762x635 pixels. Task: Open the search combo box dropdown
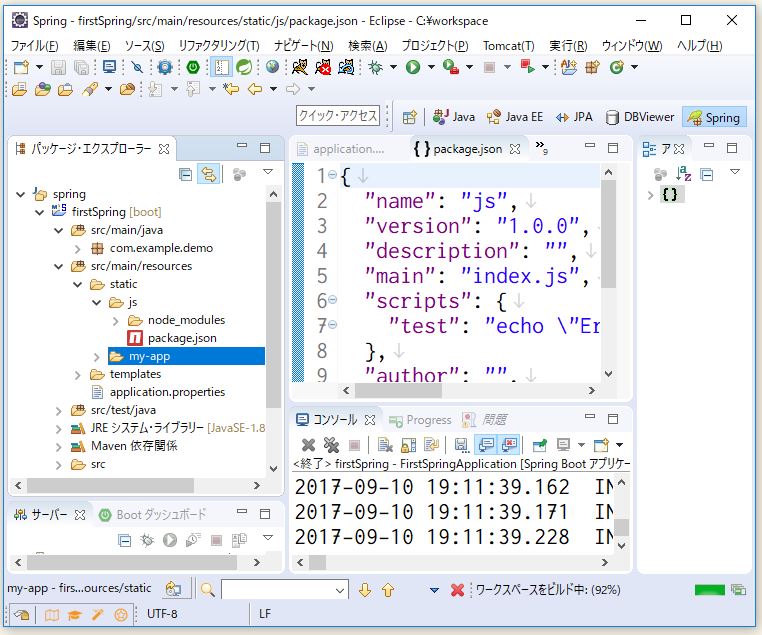click(340, 590)
